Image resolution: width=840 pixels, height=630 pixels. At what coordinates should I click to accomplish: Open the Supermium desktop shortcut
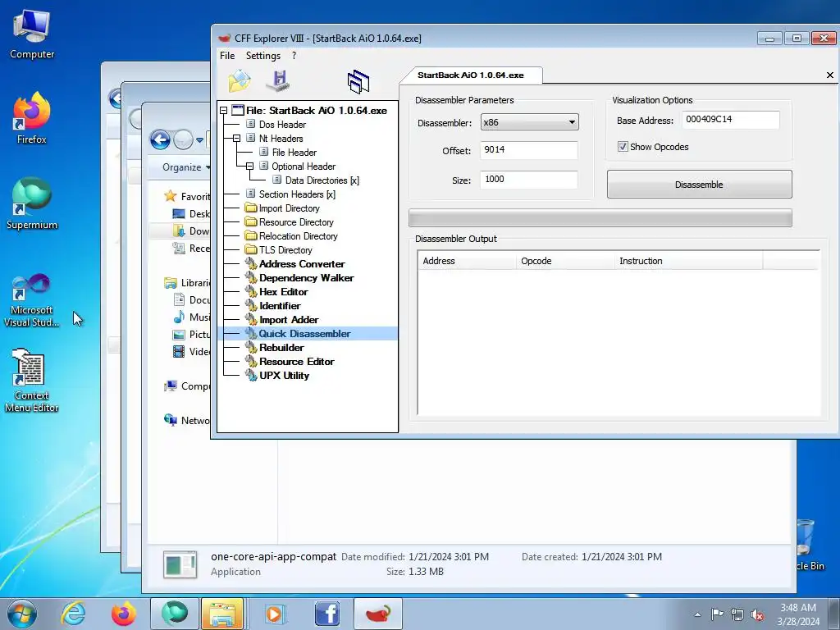pos(32,204)
